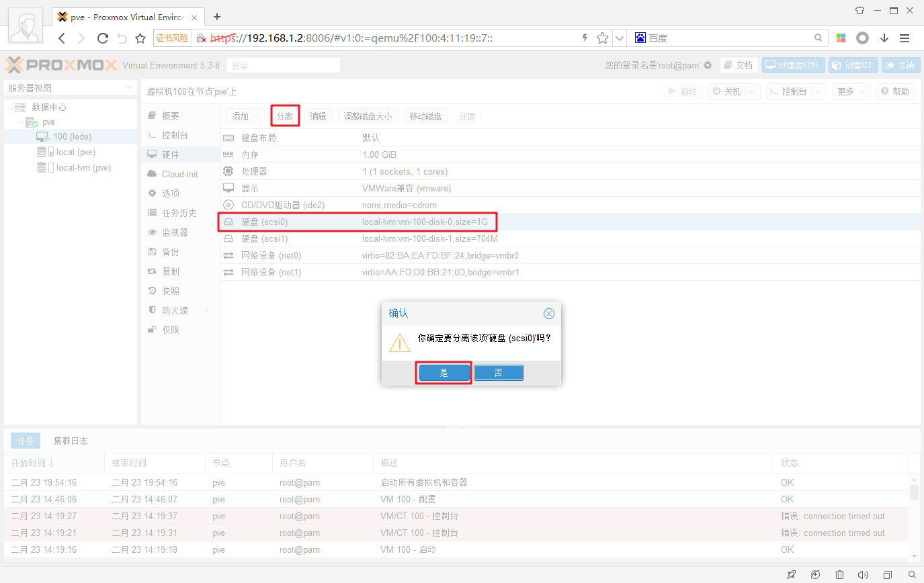
Task: Open 任务历史 section
Action: (181, 213)
